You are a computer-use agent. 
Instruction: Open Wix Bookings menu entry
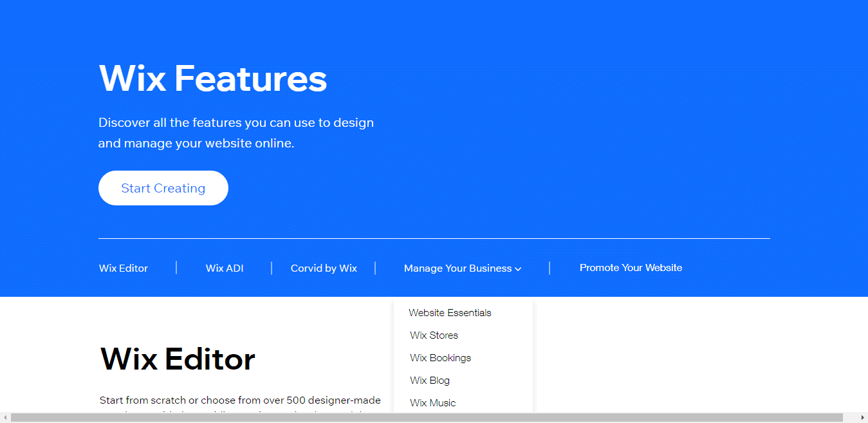pyautogui.click(x=441, y=358)
